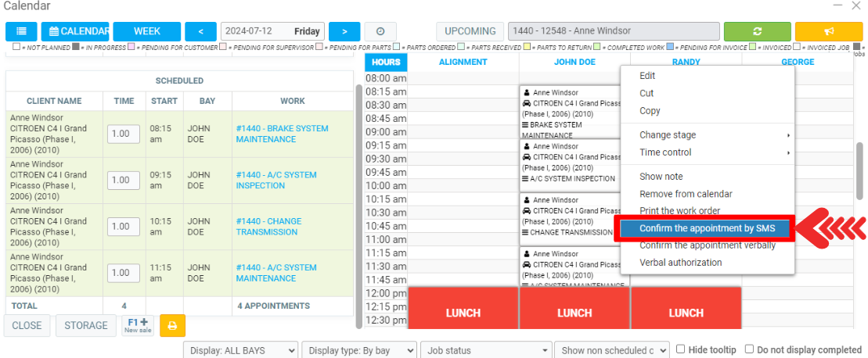Click the F1 New sale icon

[138, 325]
